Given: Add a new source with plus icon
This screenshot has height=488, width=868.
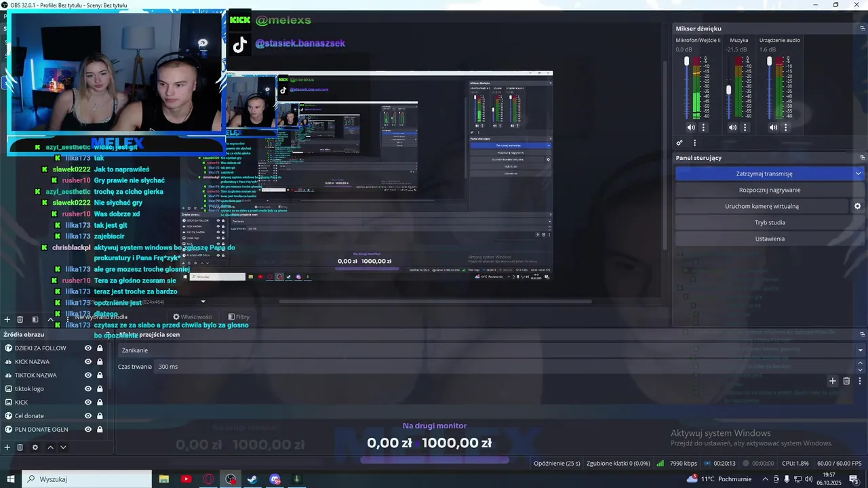Looking at the screenshot, I should (7, 447).
